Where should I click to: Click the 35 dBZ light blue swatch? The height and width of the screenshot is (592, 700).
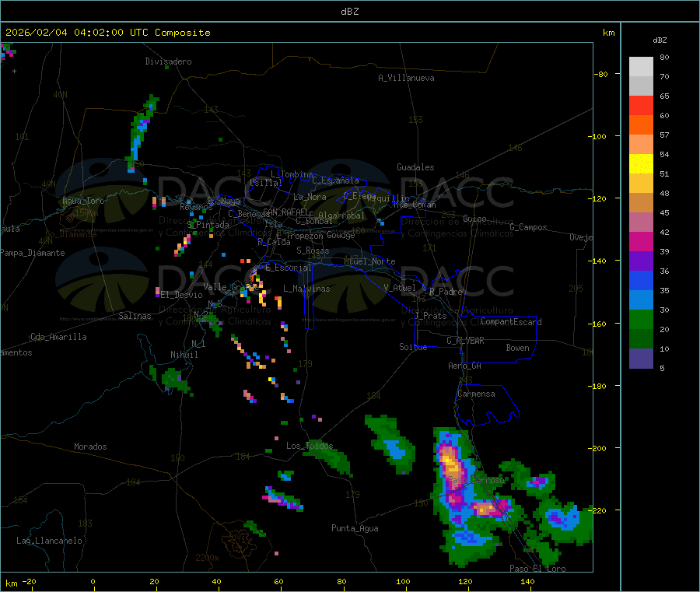pos(641,300)
